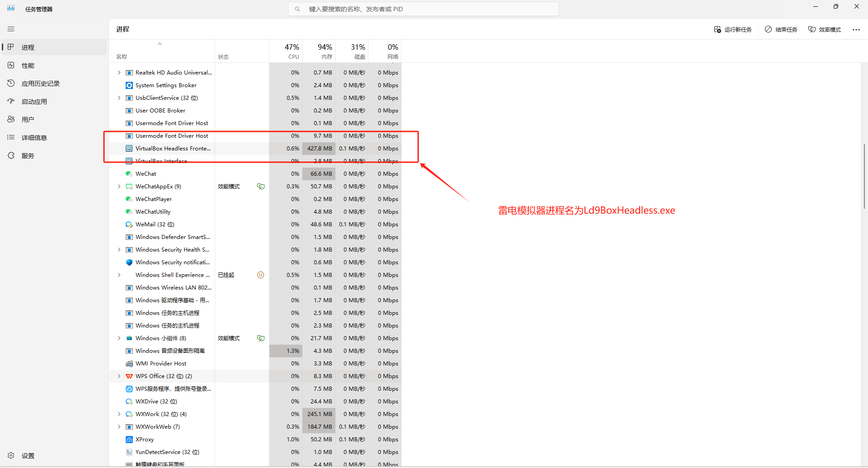Image resolution: width=868 pixels, height=468 pixels.
Task: Expand UsbClientService (32 位) row
Action: click(119, 98)
